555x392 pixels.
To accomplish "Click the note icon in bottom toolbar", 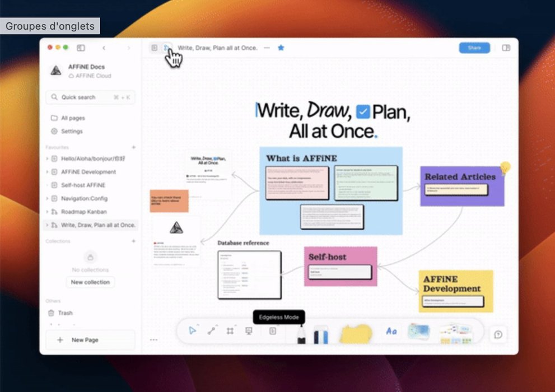I will point(273,331).
